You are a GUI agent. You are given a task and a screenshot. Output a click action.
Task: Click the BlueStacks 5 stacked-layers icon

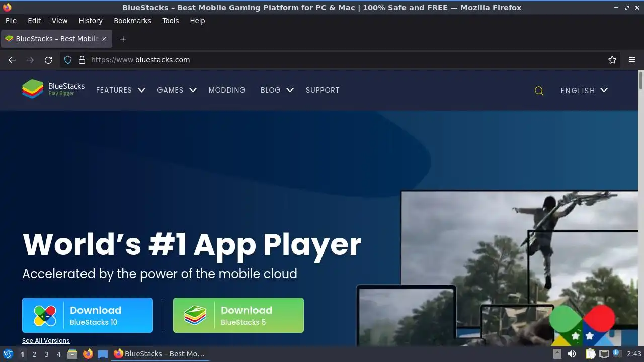pyautogui.click(x=195, y=316)
